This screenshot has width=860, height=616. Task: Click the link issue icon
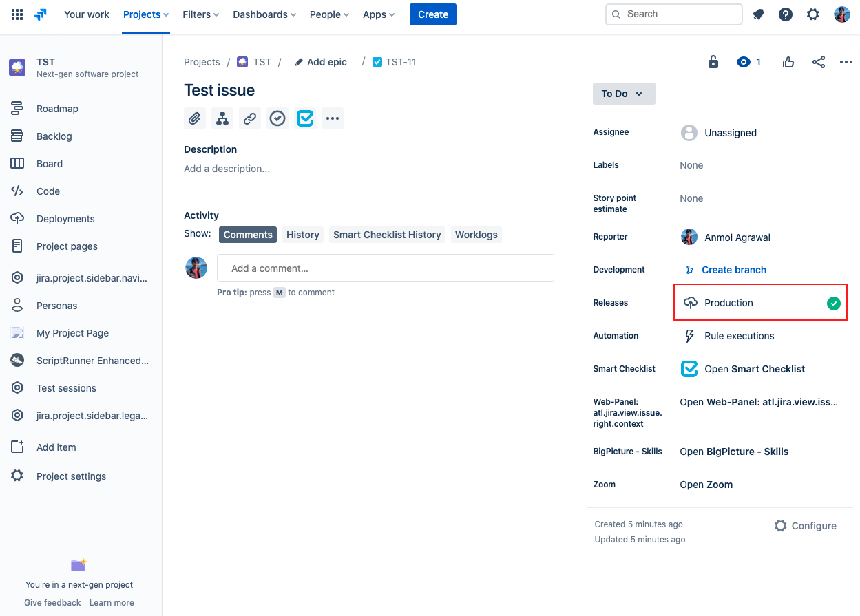coord(250,118)
